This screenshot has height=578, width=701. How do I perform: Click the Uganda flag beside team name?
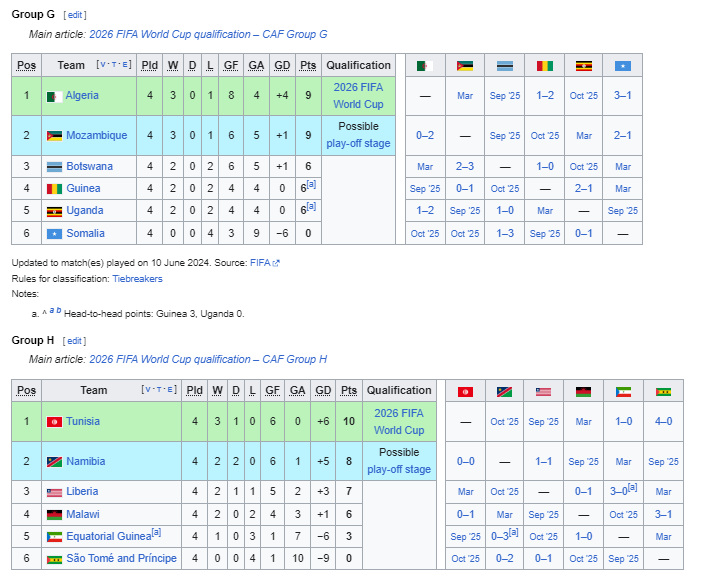click(55, 211)
